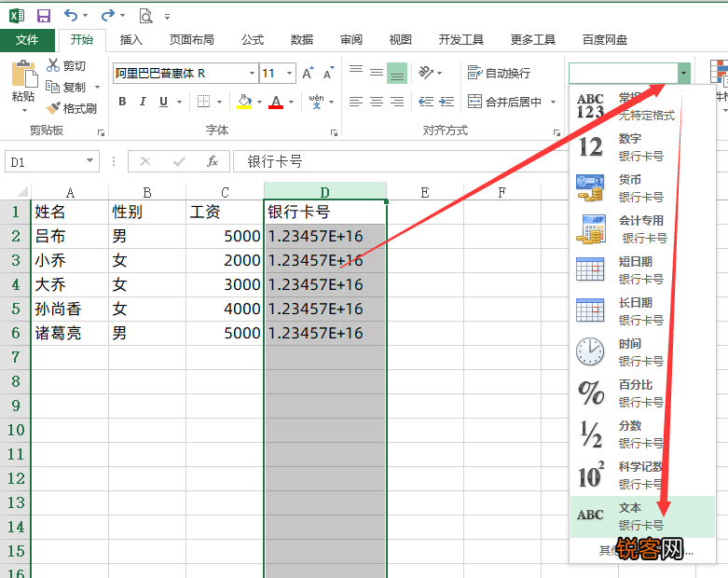Choose the Percentage (百分比) format option
This screenshot has height=578, width=728.
coord(642,393)
